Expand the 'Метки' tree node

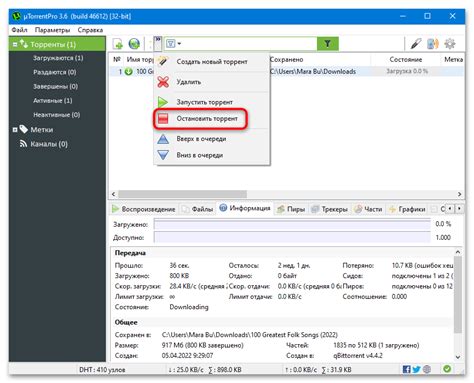coord(15,130)
